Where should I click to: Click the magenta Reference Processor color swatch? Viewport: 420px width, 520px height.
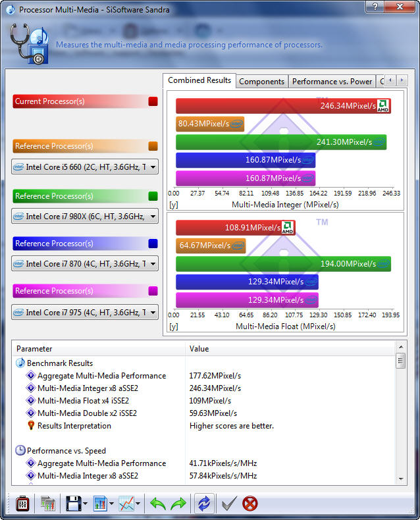click(x=153, y=291)
